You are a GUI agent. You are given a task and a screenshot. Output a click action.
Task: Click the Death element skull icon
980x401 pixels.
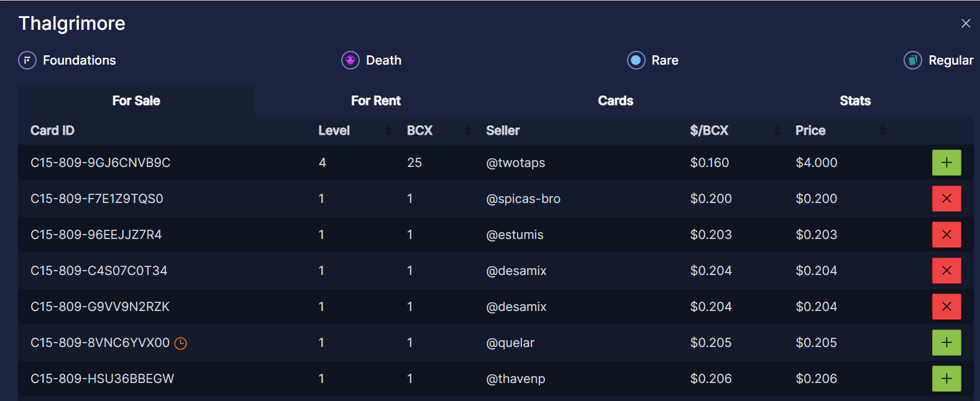pos(350,60)
